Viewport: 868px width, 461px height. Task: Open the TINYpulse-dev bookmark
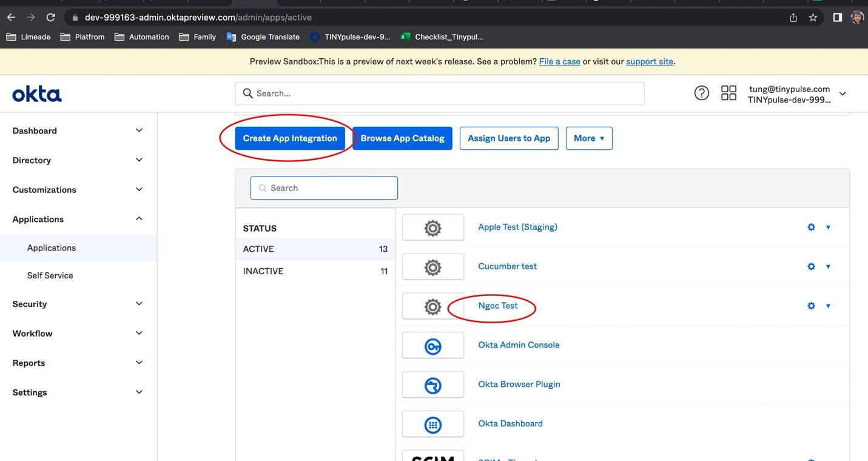click(350, 37)
